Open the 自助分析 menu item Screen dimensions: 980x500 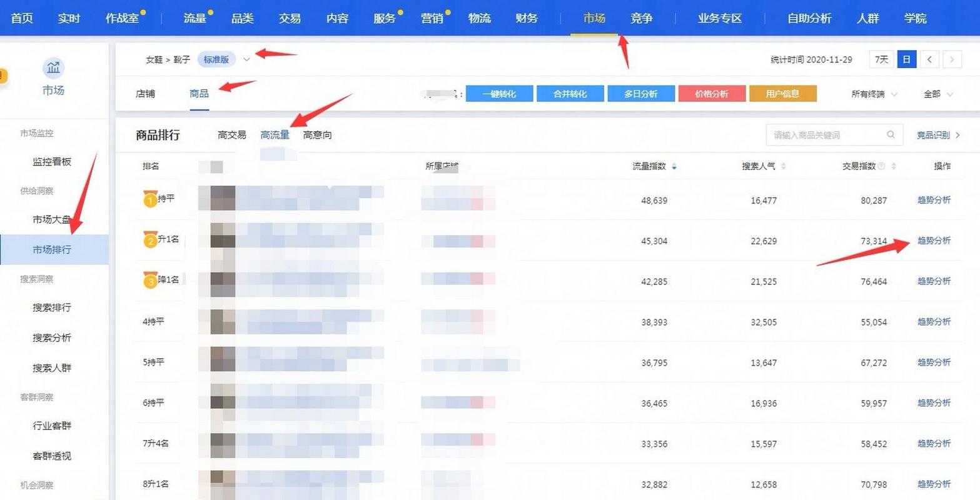pos(809,18)
